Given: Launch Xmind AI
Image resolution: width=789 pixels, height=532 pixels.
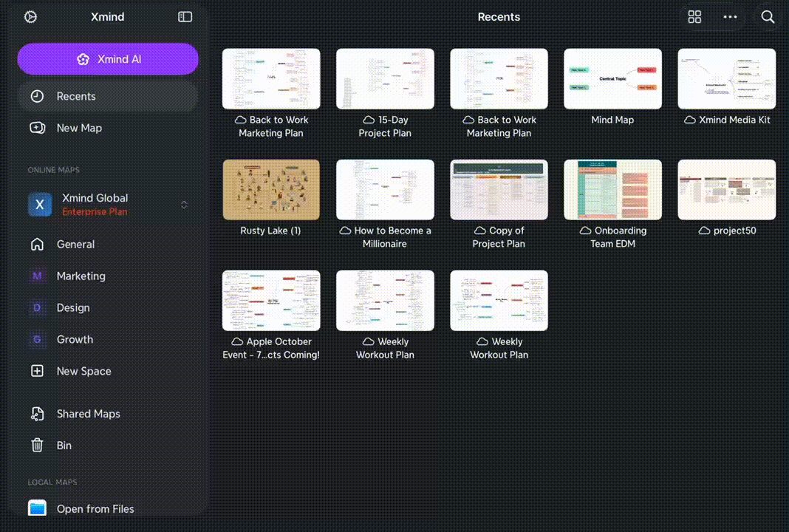Looking at the screenshot, I should (108, 59).
